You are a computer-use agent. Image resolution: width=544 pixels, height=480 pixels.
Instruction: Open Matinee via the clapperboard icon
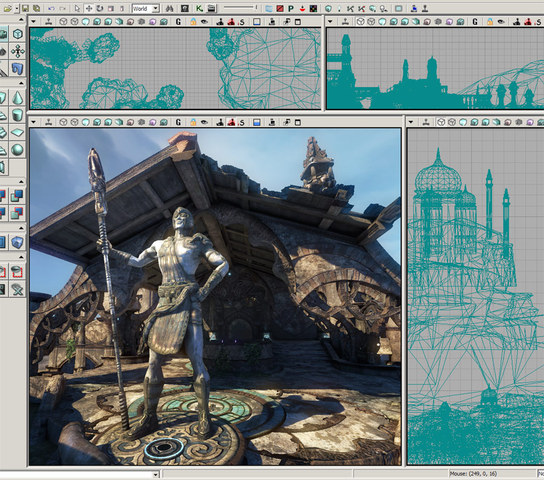[x=211, y=8]
